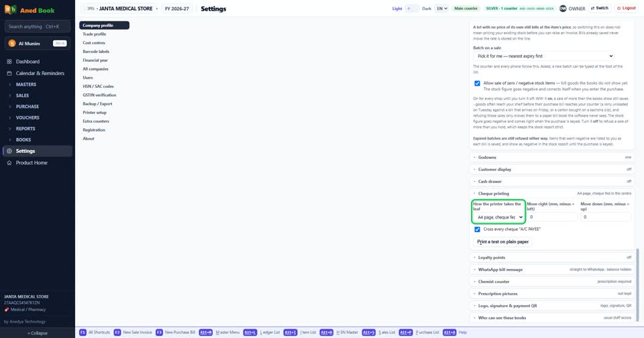This screenshot has height=338, width=644.
Task: Expand Who can see these books section
Action: click(552, 318)
